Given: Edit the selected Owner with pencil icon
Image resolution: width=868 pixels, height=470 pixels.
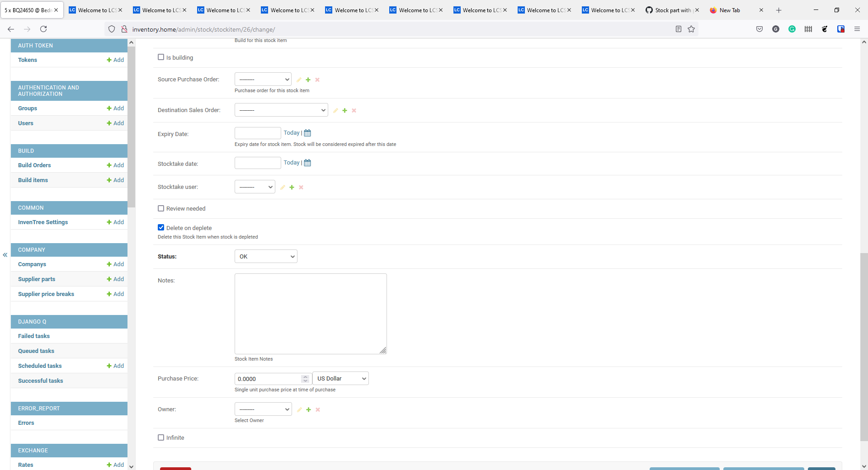Looking at the screenshot, I should [x=299, y=409].
